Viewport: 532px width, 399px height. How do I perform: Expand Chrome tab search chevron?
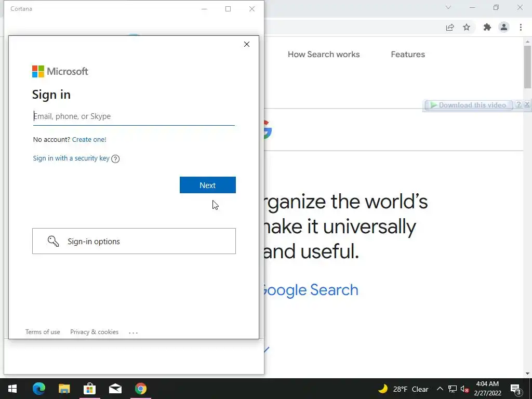[448, 7]
